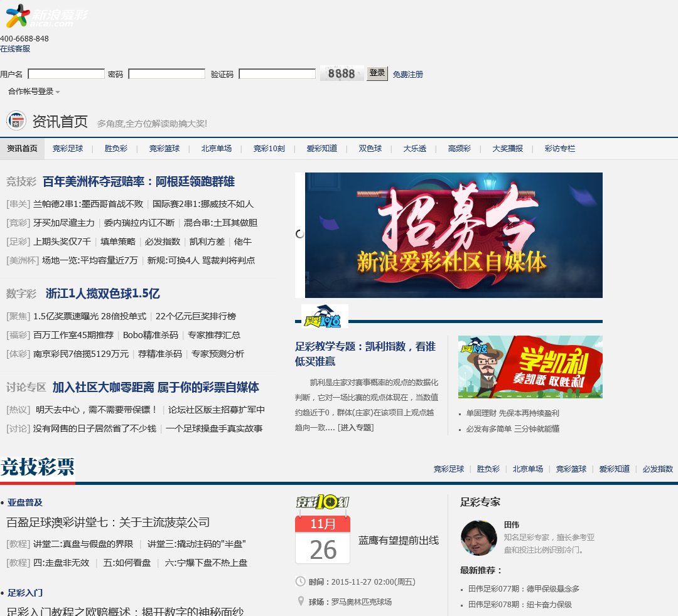This screenshot has height=616, width=678.
Task: Switch to the 胜负彩 nav tab
Action: tap(116, 149)
